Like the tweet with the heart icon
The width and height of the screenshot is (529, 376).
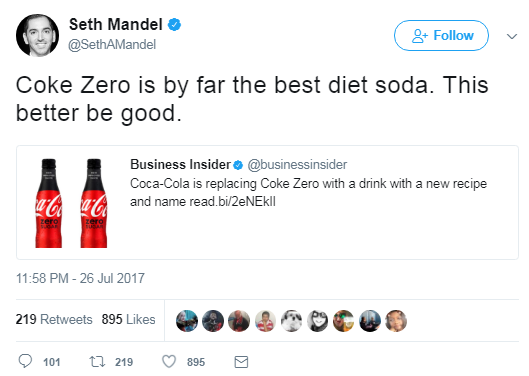pyautogui.click(x=169, y=361)
